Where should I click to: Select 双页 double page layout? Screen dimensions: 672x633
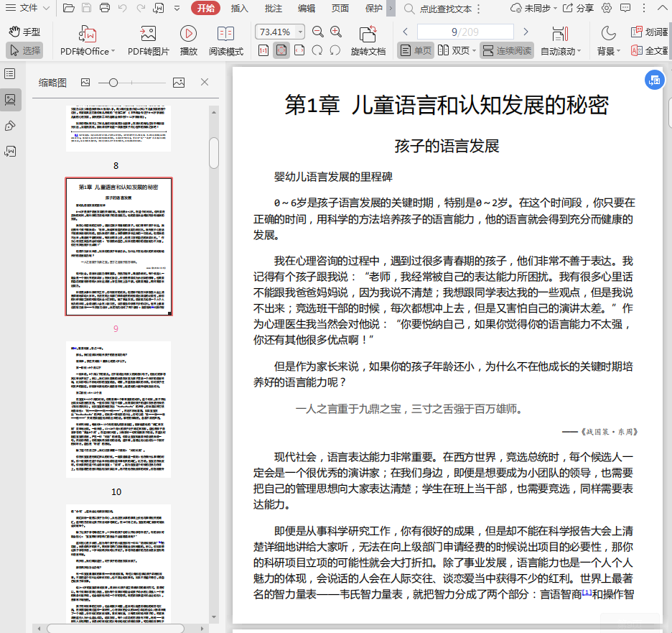(x=454, y=50)
